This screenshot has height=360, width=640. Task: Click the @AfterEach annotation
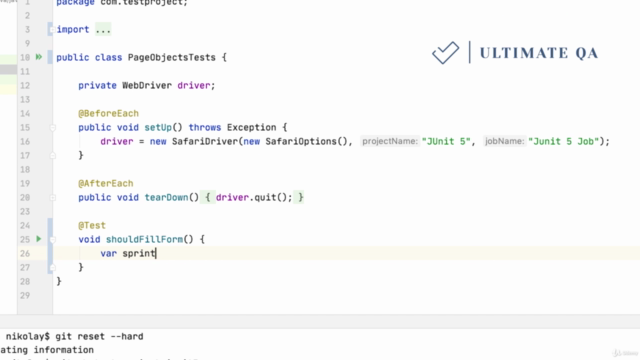pos(106,184)
